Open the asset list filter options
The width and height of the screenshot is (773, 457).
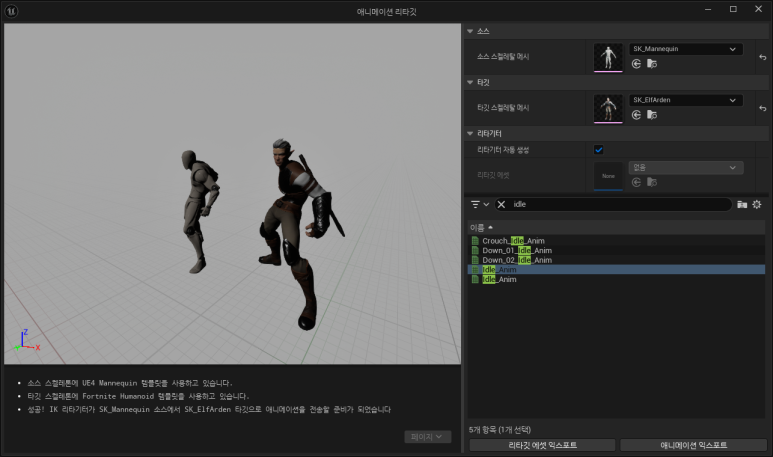[x=479, y=204]
